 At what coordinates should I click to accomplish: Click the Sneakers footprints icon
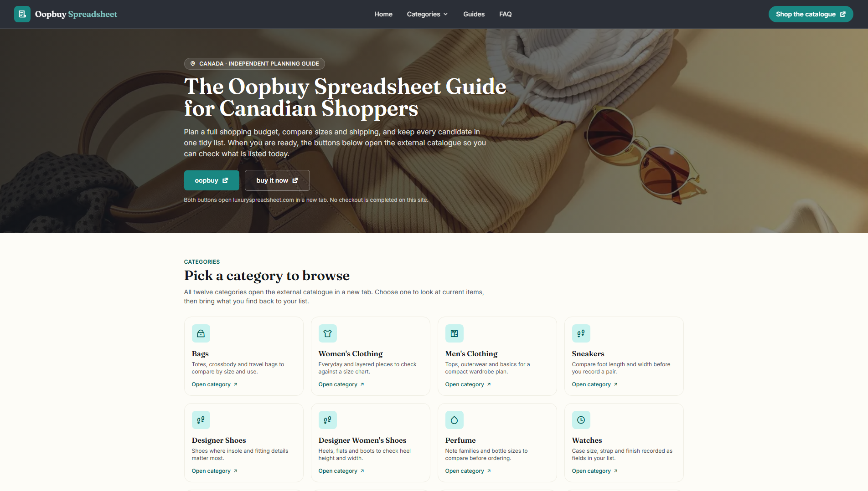[581, 333]
